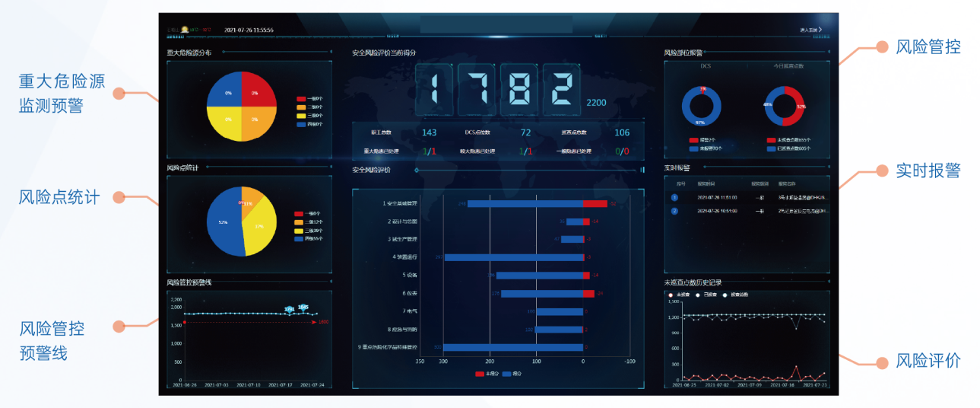980x408 pixels.
Task: Click the 职工总数 143 statistic
Action: 429,132
